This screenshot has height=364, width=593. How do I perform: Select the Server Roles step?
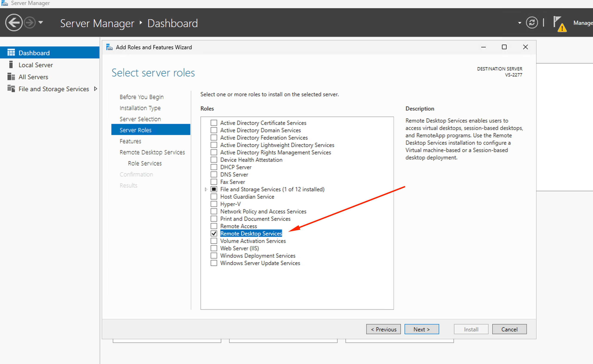coord(151,130)
